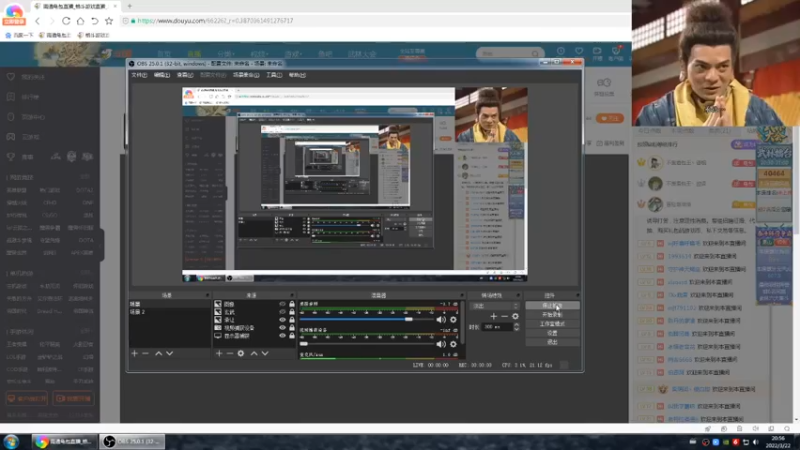Expand the 视频 dropdown in Douyu navigation
This screenshot has width=800, height=450.
coord(259,54)
